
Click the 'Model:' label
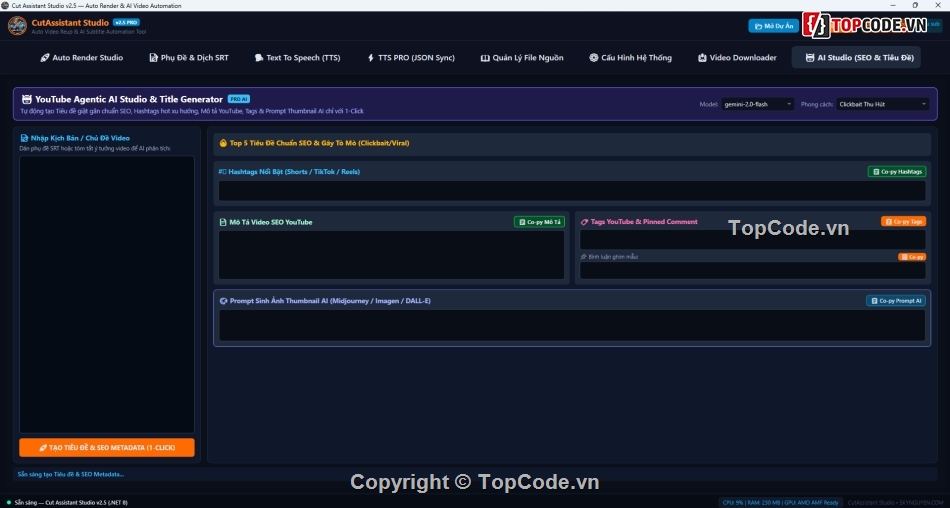708,104
